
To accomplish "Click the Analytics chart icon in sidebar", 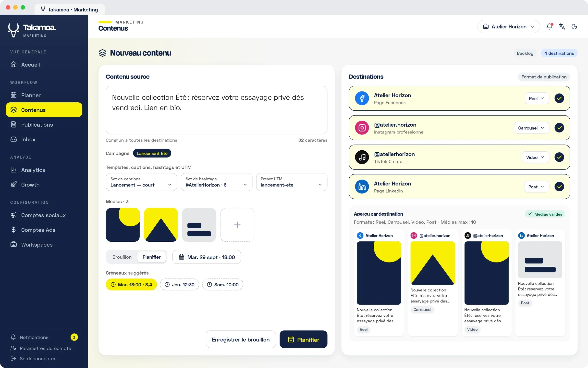I will tap(13, 170).
